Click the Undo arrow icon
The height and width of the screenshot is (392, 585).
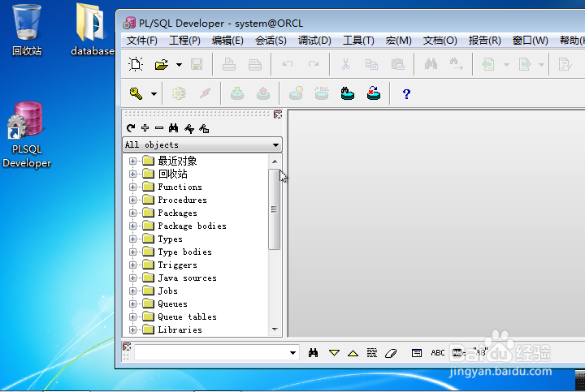[x=288, y=64]
